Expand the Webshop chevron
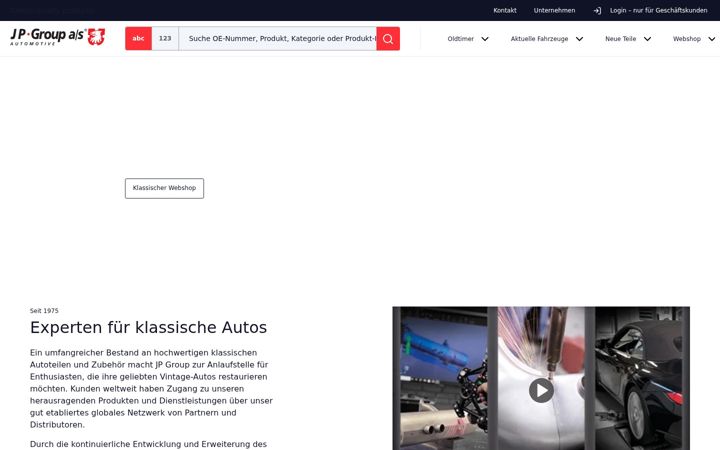The width and height of the screenshot is (720, 450). click(712, 39)
